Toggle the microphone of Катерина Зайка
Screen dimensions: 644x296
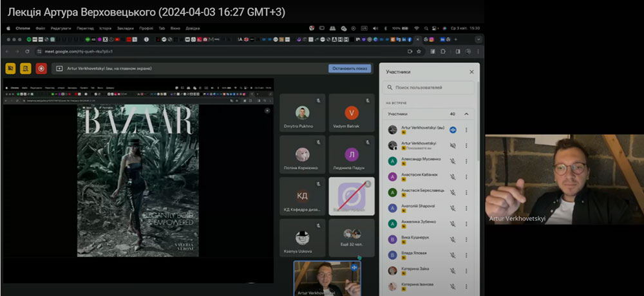tap(453, 270)
